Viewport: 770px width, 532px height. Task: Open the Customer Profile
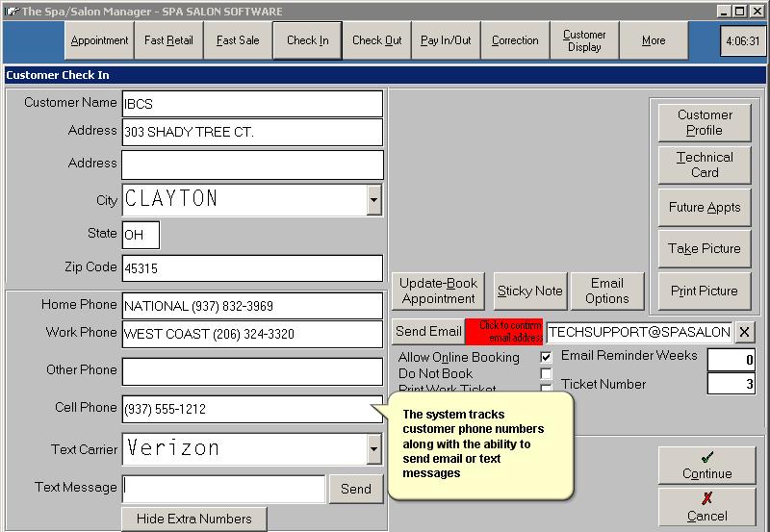[x=705, y=122]
